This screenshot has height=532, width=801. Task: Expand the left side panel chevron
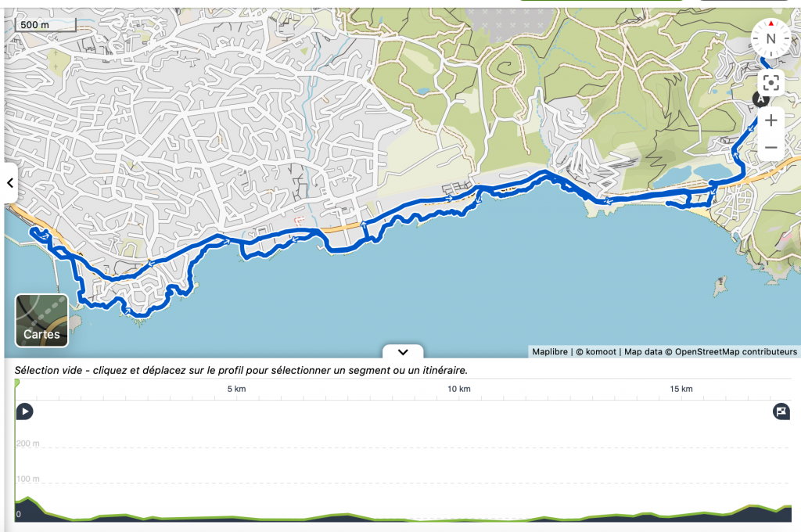tap(10, 183)
